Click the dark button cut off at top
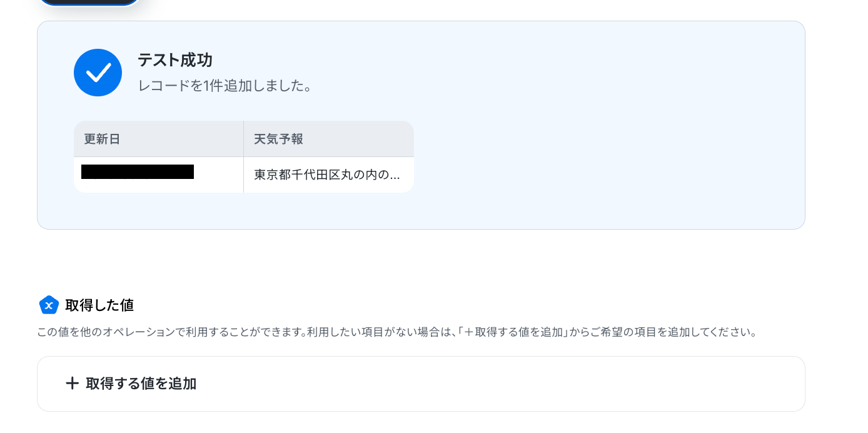The height and width of the screenshot is (433, 868). pyautogui.click(x=89, y=3)
